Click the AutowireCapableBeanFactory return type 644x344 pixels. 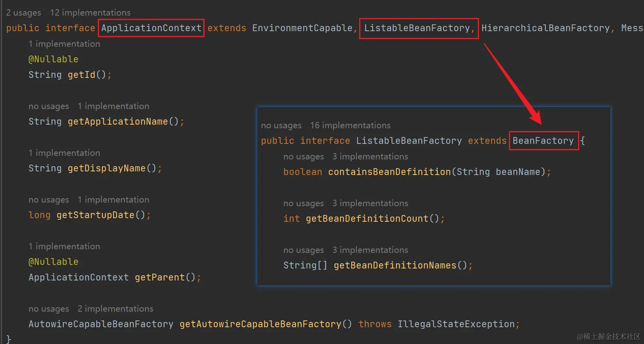click(x=101, y=324)
